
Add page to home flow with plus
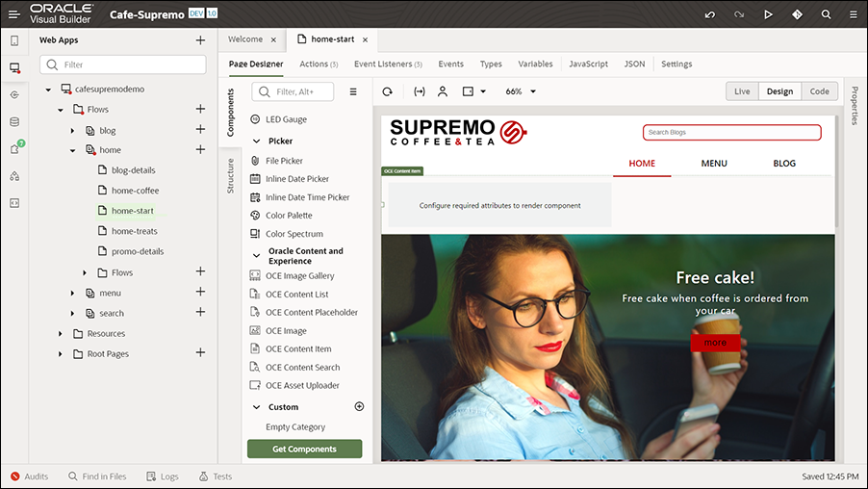coord(200,149)
